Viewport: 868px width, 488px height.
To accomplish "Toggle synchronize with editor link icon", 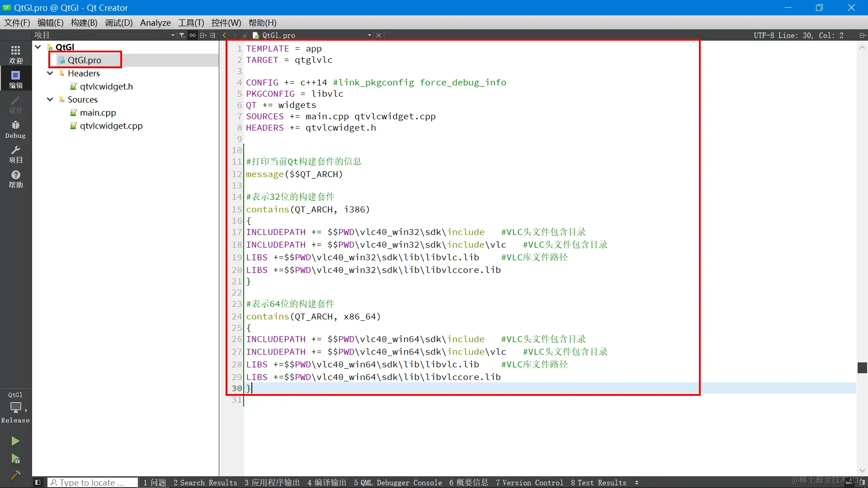I will [x=193, y=35].
